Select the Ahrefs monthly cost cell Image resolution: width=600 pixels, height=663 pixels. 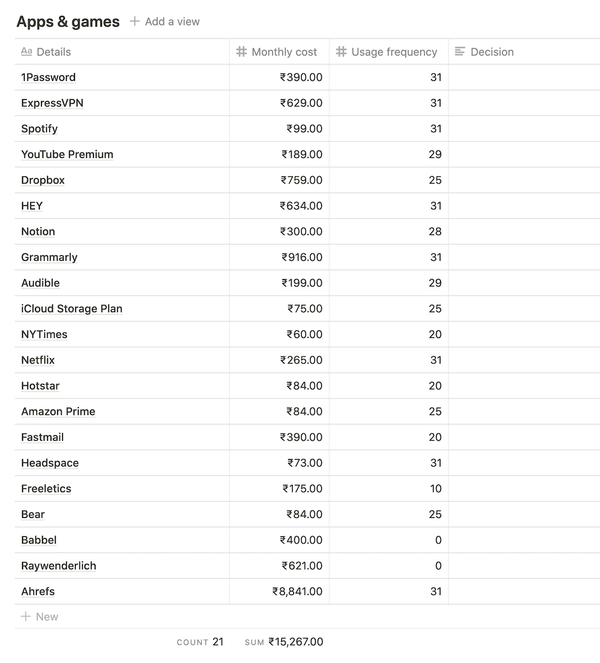click(x=279, y=591)
